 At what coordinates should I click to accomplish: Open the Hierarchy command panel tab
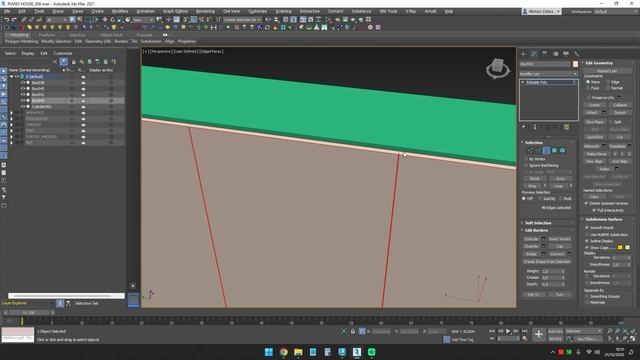point(544,54)
